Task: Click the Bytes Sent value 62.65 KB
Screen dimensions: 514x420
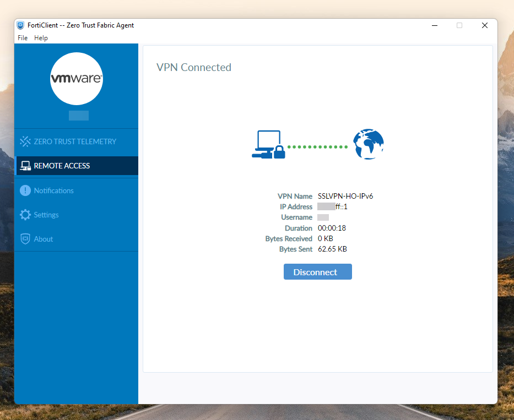Action: (332, 249)
